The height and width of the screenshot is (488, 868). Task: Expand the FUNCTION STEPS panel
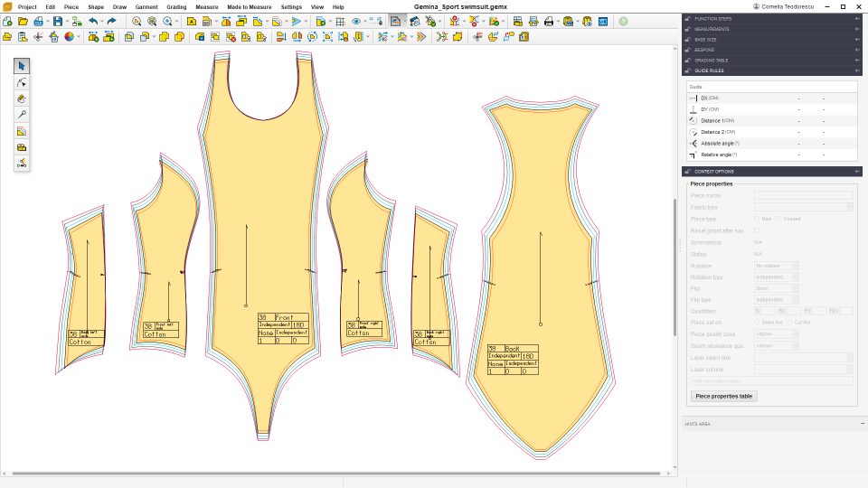771,19
